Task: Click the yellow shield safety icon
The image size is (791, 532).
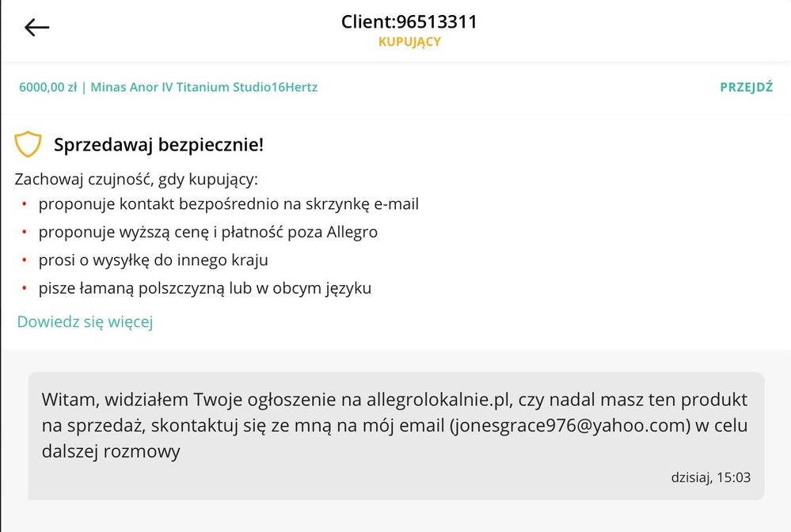Action: point(28,144)
